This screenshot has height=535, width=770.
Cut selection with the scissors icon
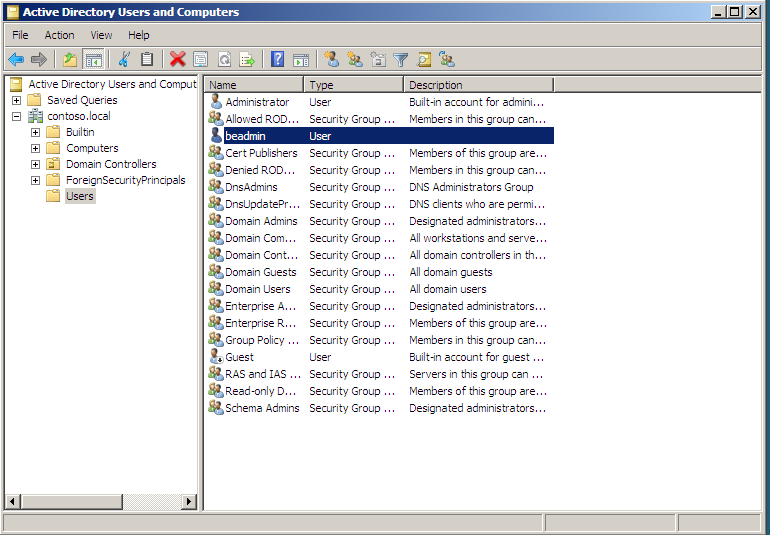(x=124, y=60)
